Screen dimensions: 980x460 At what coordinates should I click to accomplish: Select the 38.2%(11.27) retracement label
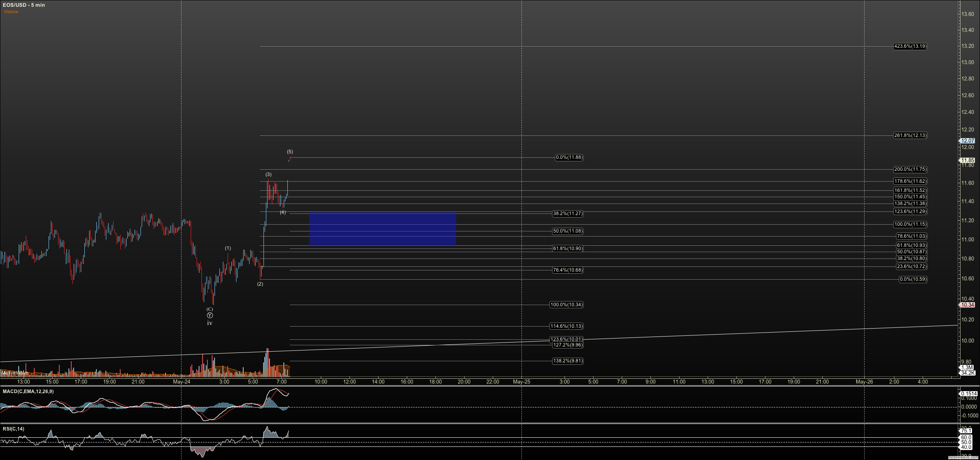coord(568,213)
